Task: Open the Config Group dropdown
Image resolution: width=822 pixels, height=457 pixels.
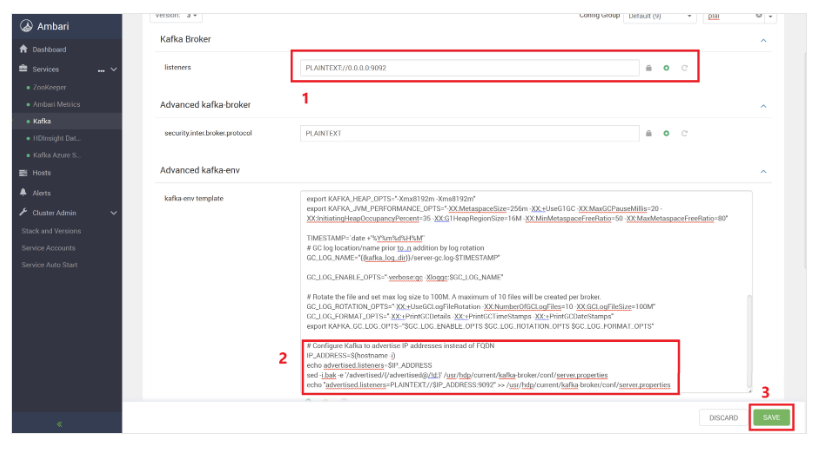Action: pos(659,17)
